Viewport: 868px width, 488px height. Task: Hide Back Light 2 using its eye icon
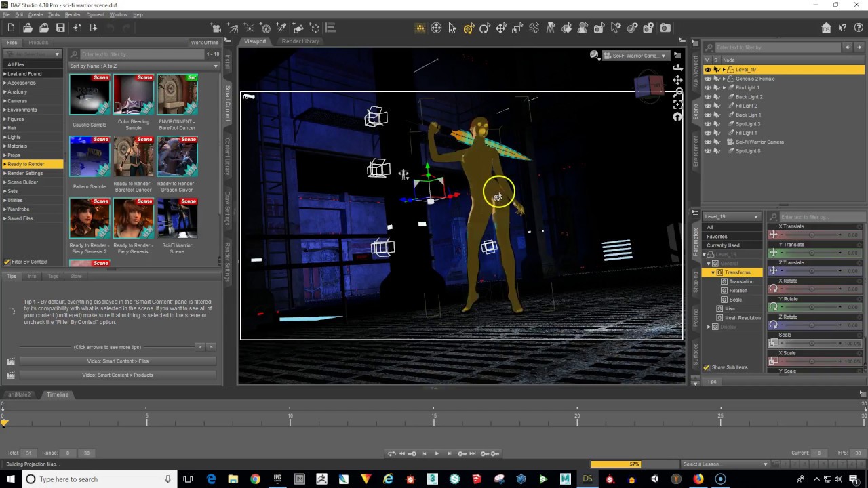tap(708, 97)
